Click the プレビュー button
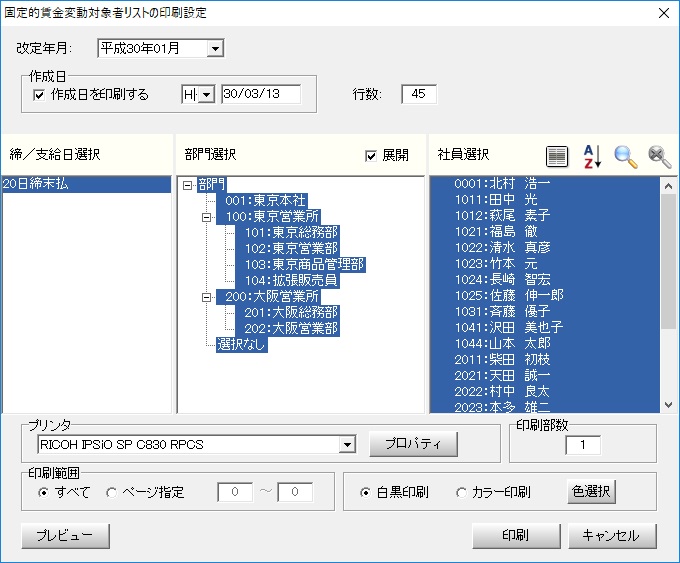This screenshot has width=680, height=563. (65, 536)
